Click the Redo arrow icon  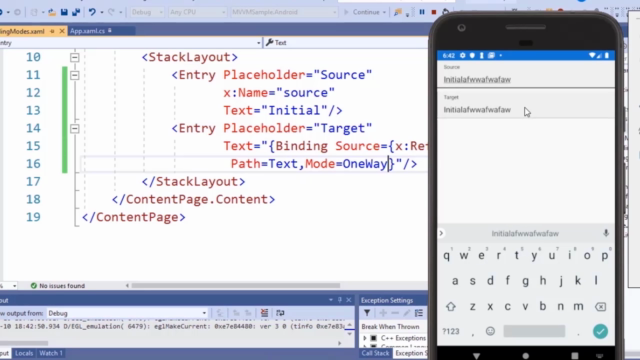pos(111,12)
